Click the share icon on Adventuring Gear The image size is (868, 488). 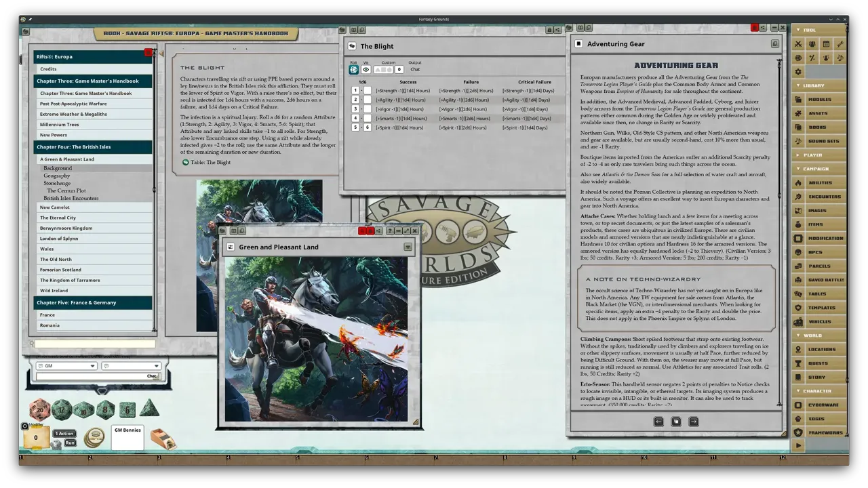pos(764,28)
